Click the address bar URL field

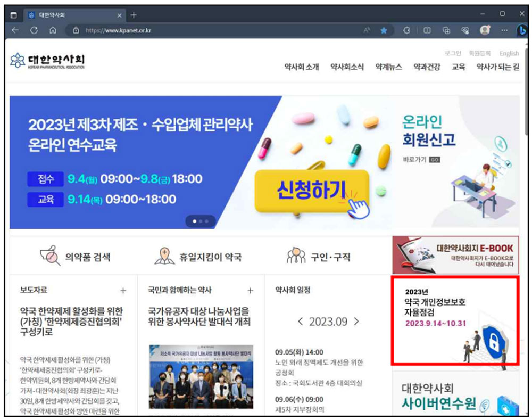pyautogui.click(x=217, y=30)
